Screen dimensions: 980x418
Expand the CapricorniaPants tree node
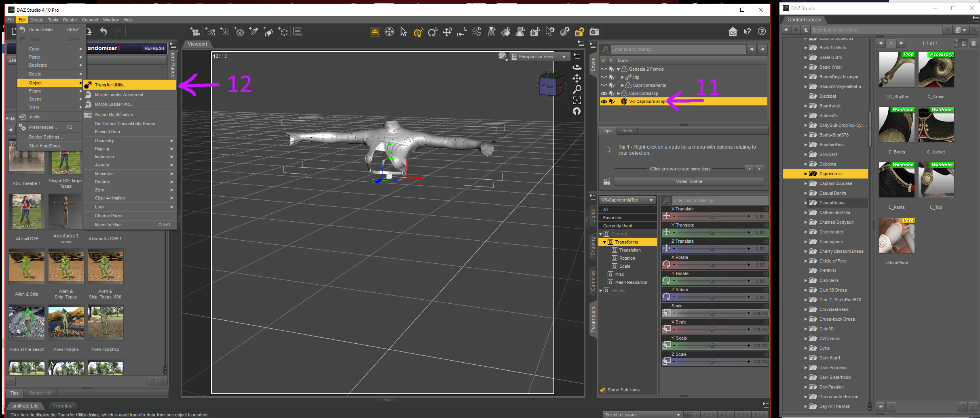click(x=623, y=86)
